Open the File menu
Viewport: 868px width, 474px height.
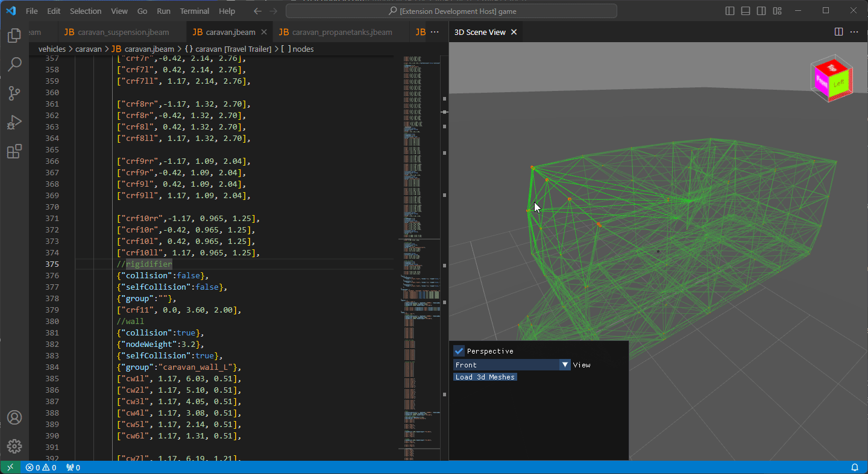click(32, 11)
